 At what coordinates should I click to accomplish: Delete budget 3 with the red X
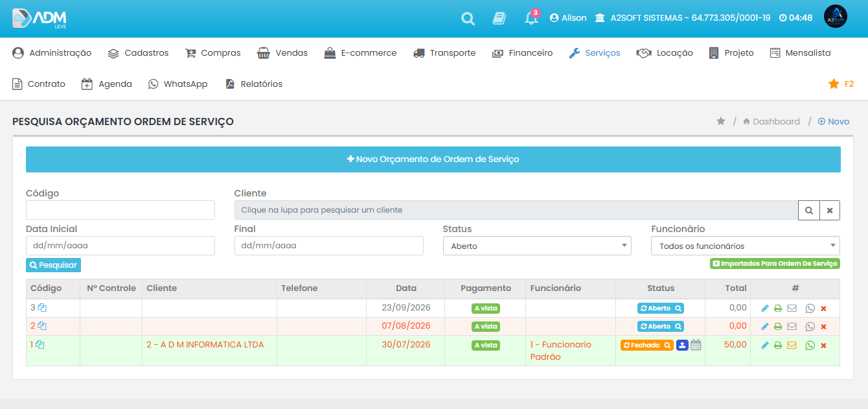[x=823, y=309]
